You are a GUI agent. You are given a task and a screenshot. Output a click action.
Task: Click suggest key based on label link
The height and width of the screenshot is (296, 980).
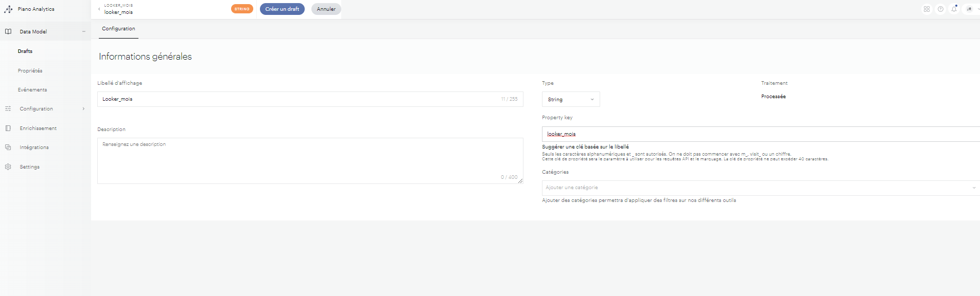585,147
